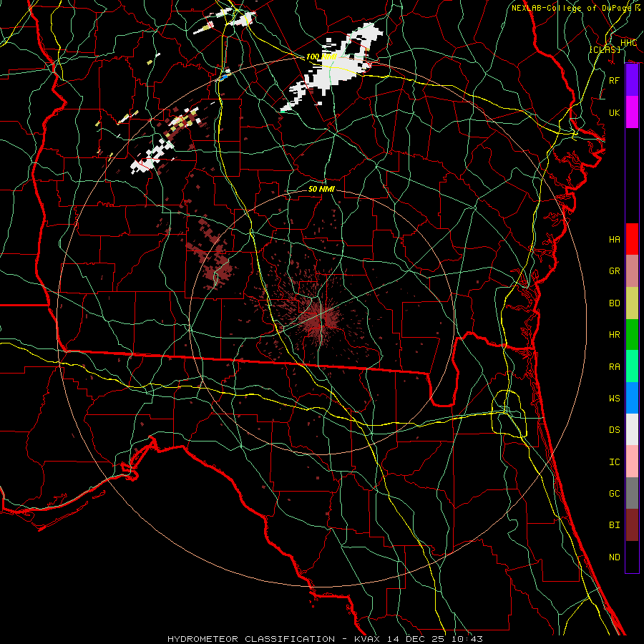Click the IC legend label
This screenshot has height=644, width=644.
(x=615, y=462)
